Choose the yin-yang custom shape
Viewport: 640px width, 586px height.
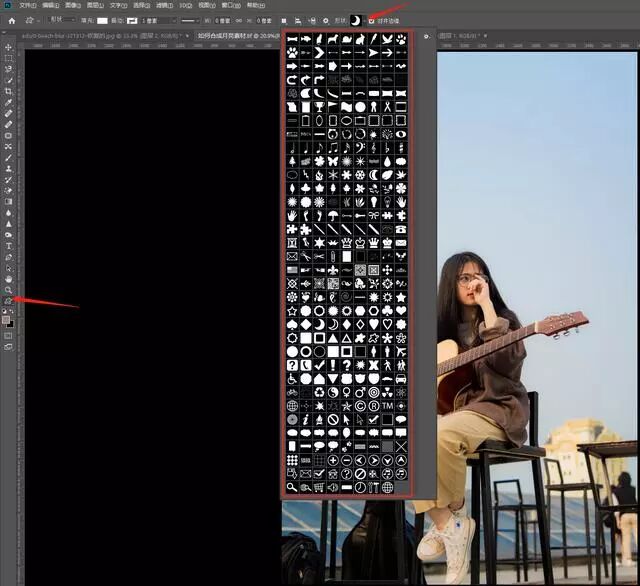pyautogui.click(x=333, y=392)
